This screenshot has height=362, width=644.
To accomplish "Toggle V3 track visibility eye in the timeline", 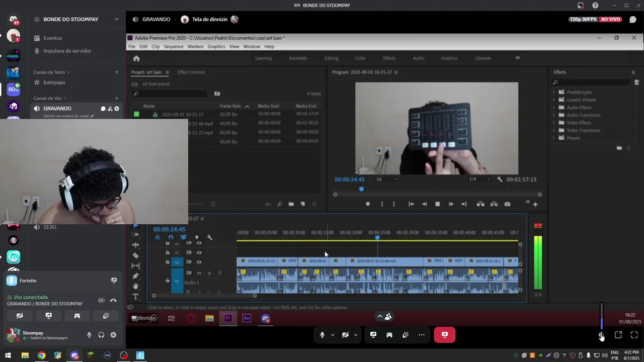I will 199,243.
